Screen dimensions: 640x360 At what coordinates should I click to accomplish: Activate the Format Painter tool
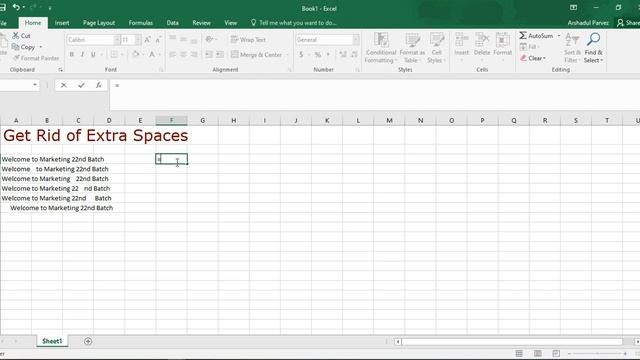[x=36, y=58]
